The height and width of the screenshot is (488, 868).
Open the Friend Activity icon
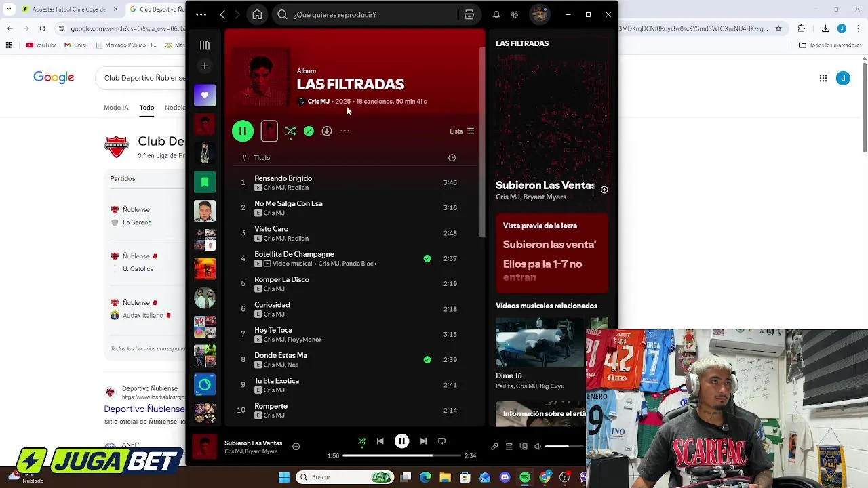point(515,14)
